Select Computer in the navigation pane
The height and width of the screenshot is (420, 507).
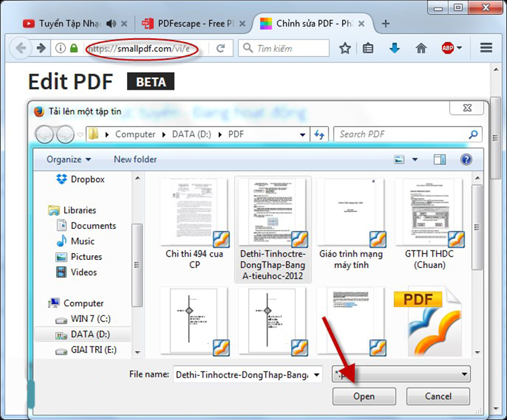[x=76, y=303]
